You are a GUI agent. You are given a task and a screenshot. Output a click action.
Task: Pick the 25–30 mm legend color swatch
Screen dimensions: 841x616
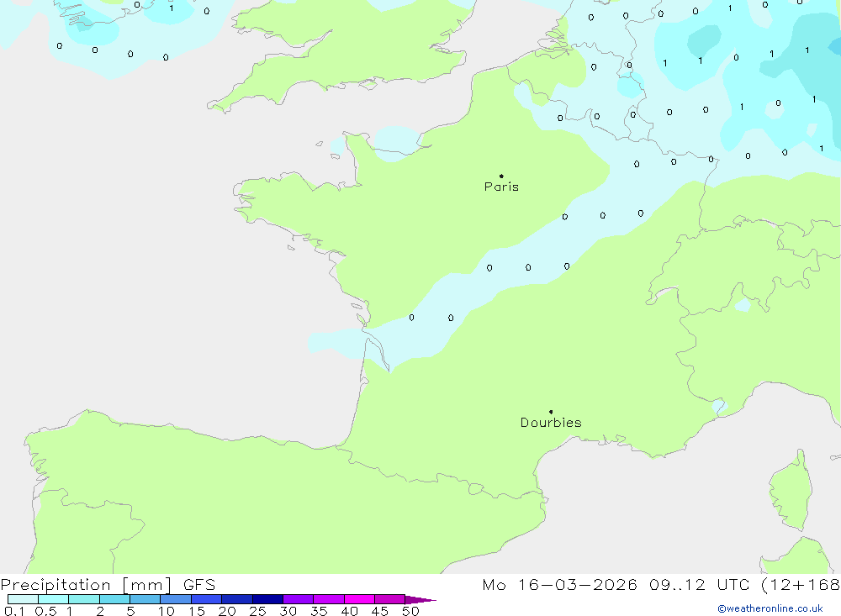267,599
